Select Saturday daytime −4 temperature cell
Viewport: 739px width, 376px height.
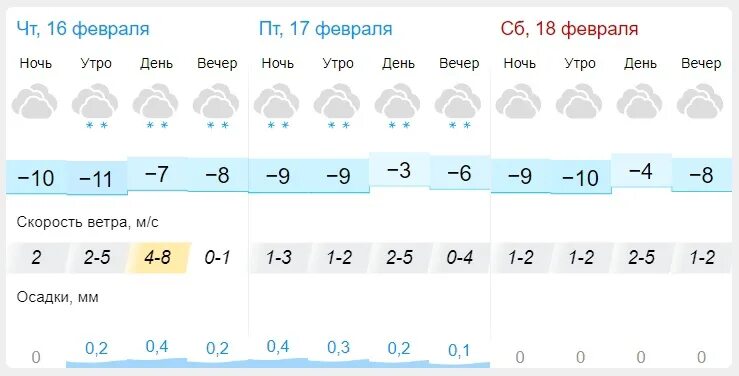pyautogui.click(x=641, y=171)
